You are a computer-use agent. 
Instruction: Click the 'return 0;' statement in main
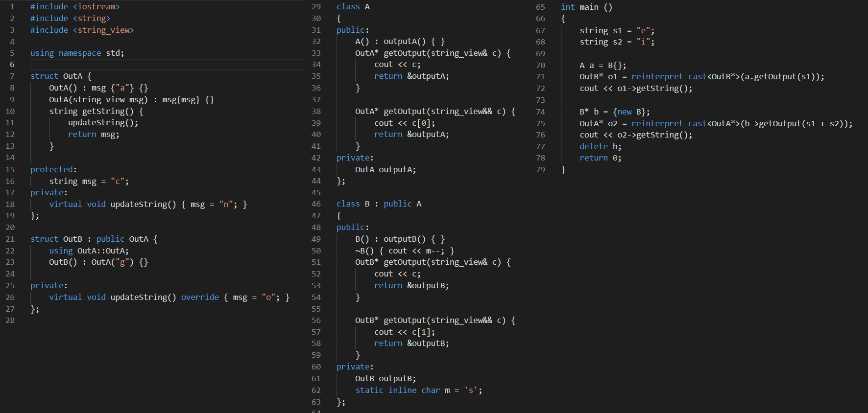pos(600,158)
